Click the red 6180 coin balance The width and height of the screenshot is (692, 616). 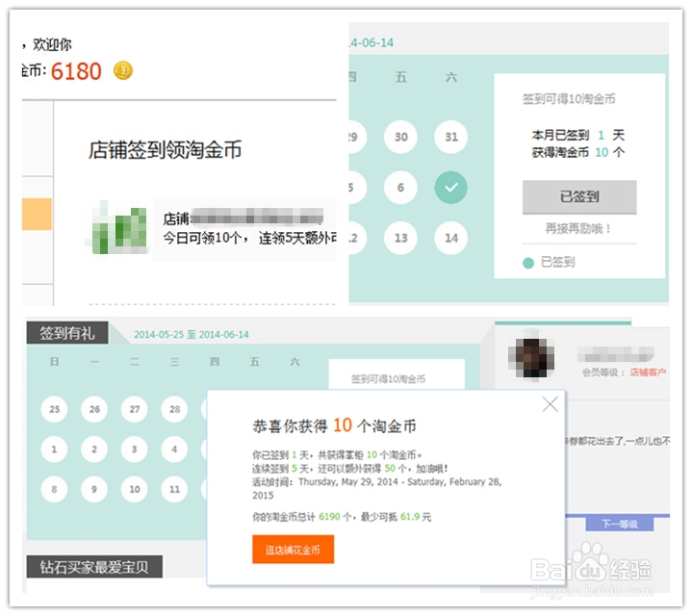[76, 71]
